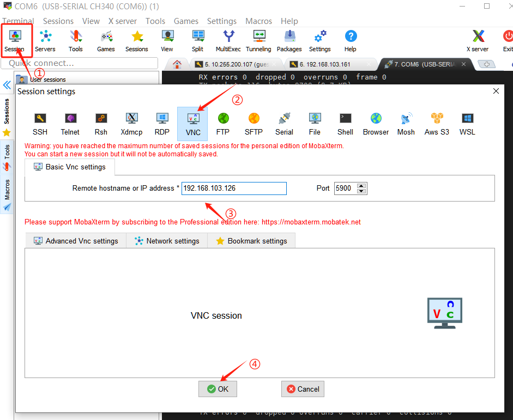
Task: Select the RDP session type
Action: click(162, 123)
